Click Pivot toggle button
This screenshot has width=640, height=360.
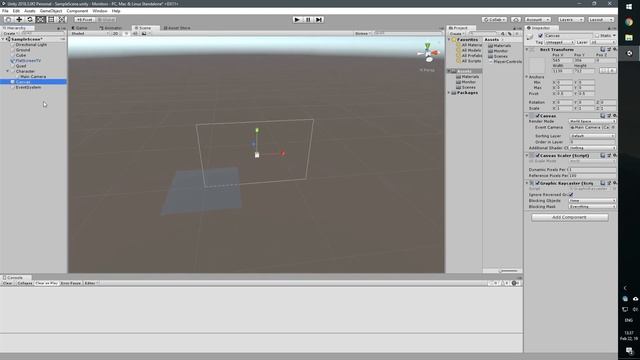click(84, 20)
